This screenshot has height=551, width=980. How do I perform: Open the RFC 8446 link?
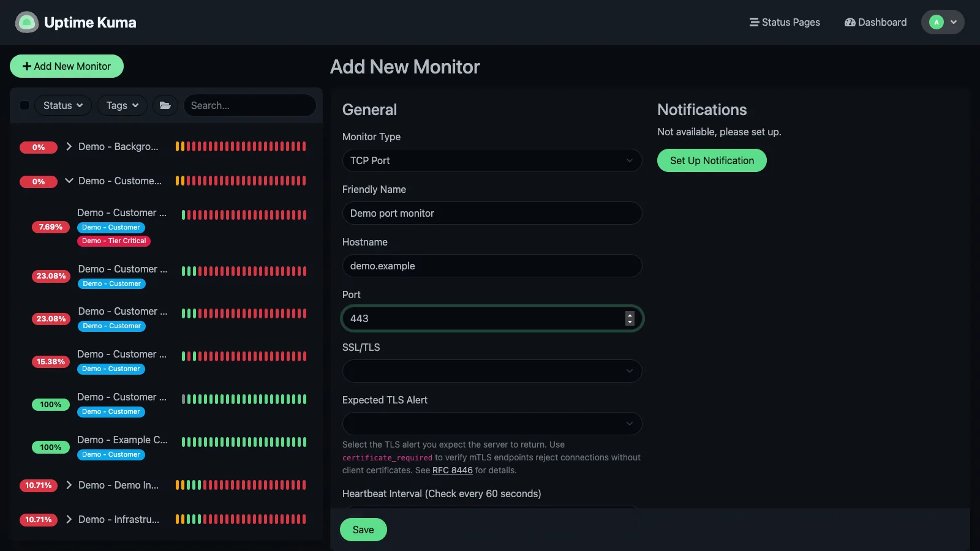(x=453, y=470)
